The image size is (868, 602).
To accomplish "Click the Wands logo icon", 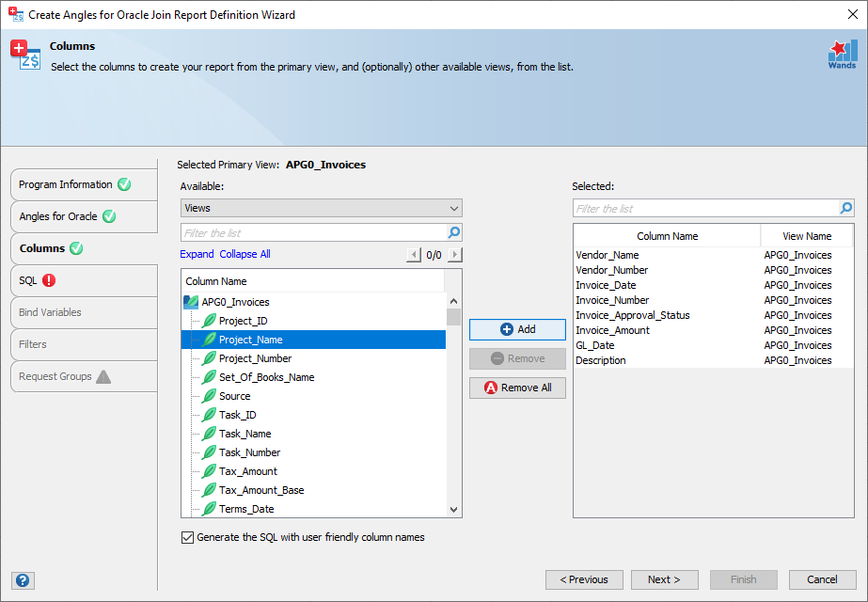I will coord(841,54).
